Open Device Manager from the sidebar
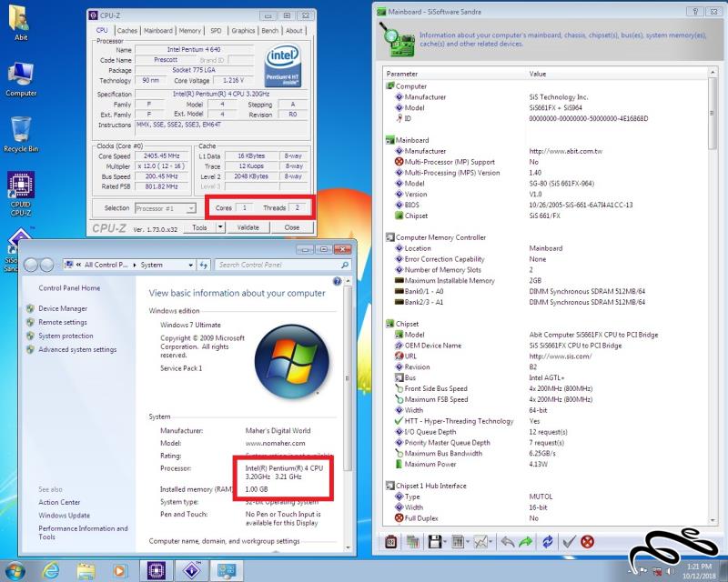The height and width of the screenshot is (582, 728). pyautogui.click(x=63, y=308)
